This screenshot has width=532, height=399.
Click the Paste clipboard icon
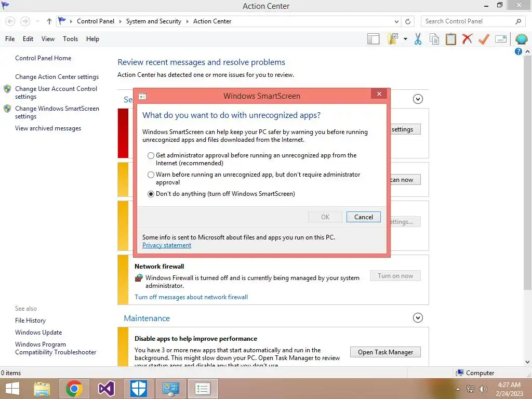tap(451, 39)
